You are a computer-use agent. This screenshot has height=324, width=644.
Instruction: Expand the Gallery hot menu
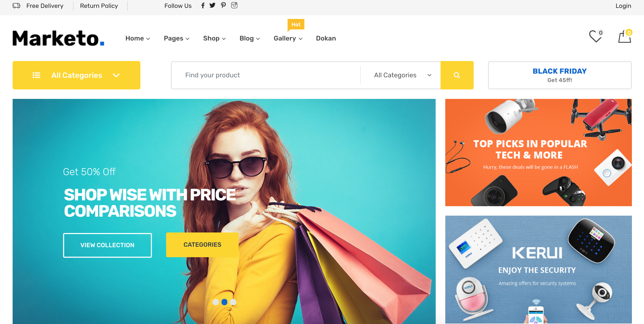tap(288, 38)
